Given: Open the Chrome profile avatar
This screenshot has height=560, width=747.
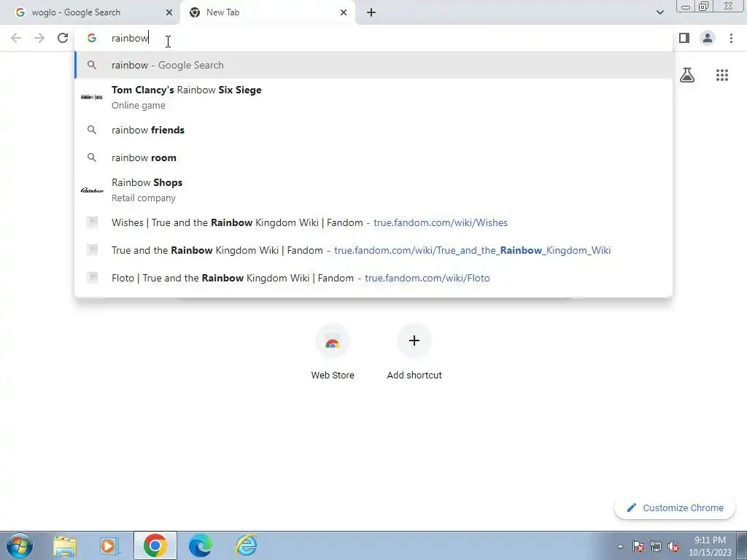Looking at the screenshot, I should [708, 38].
